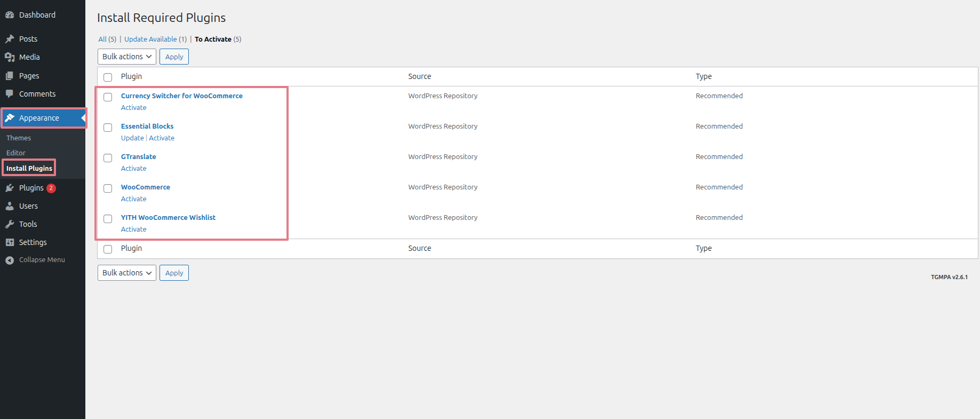Click the Posts pushpin icon
980x419 pixels.
coord(10,39)
